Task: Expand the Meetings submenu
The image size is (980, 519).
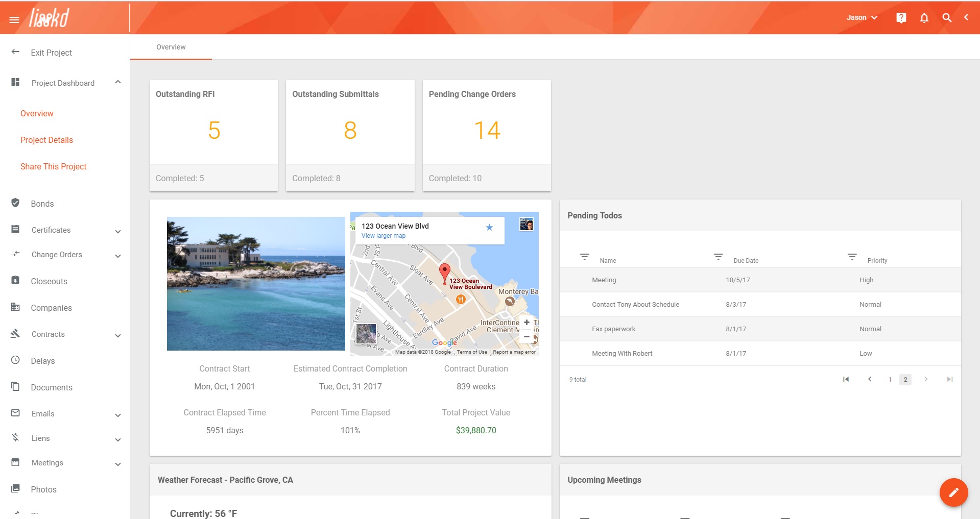Action: click(x=118, y=464)
